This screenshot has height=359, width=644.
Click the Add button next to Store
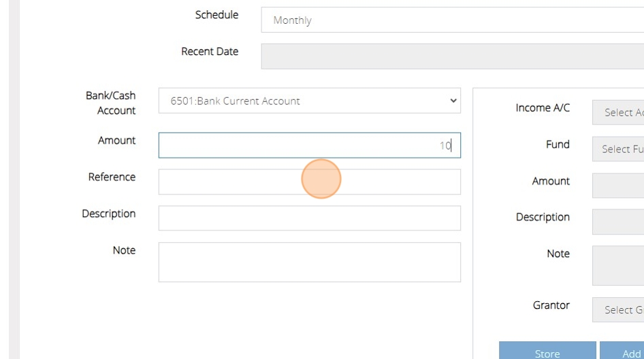click(623, 352)
